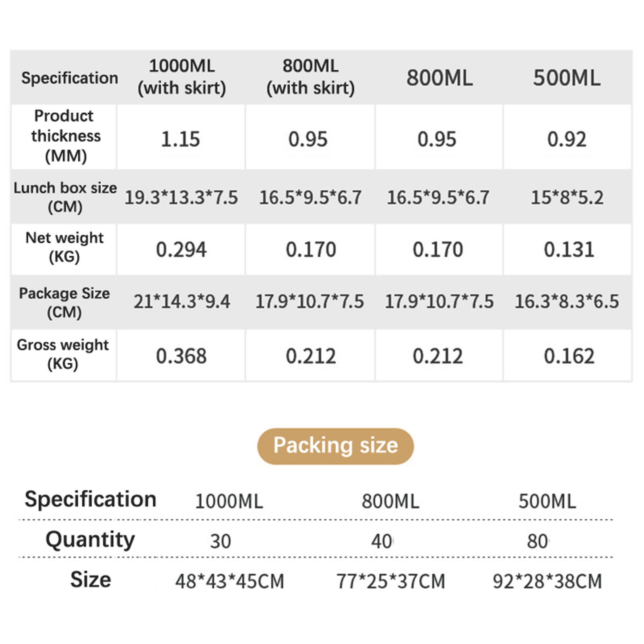
Task: Click the "Lunch box size (CM)" row label
Action: (65, 197)
